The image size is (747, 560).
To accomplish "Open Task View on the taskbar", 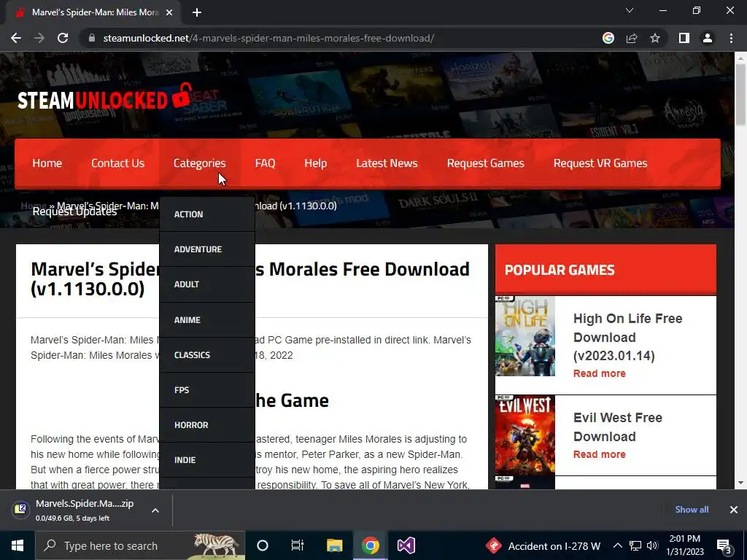I will (298, 545).
